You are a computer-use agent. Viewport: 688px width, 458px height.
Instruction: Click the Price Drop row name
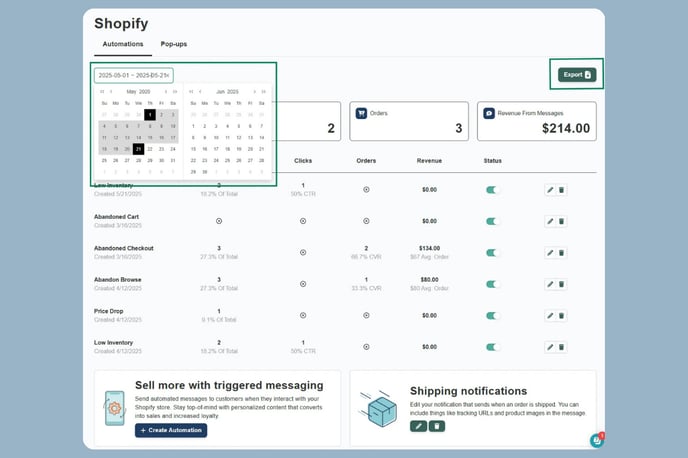[x=108, y=311]
